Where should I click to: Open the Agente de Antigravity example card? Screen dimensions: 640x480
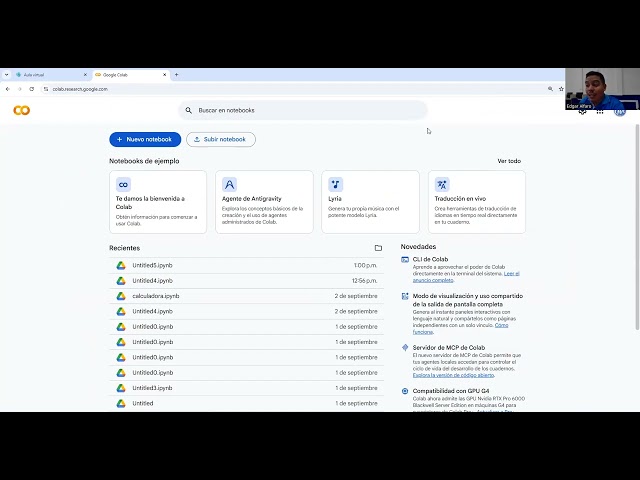pyautogui.click(x=264, y=202)
